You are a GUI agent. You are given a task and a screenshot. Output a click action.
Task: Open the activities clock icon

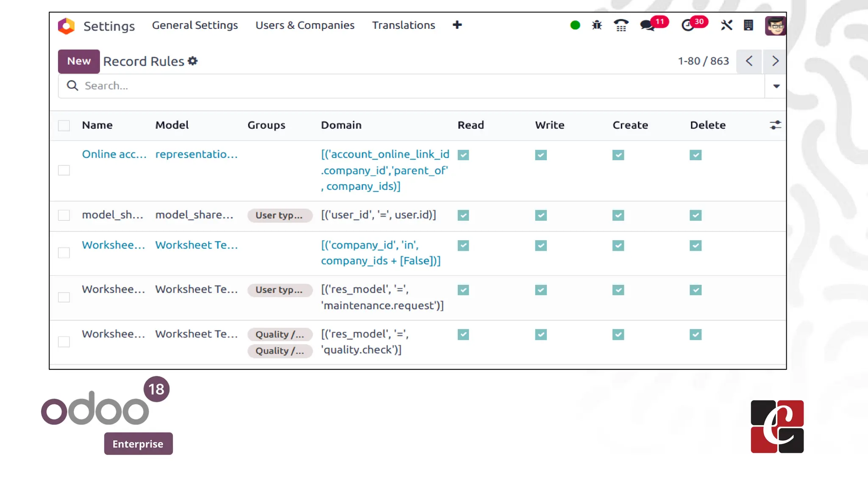pyautogui.click(x=687, y=25)
